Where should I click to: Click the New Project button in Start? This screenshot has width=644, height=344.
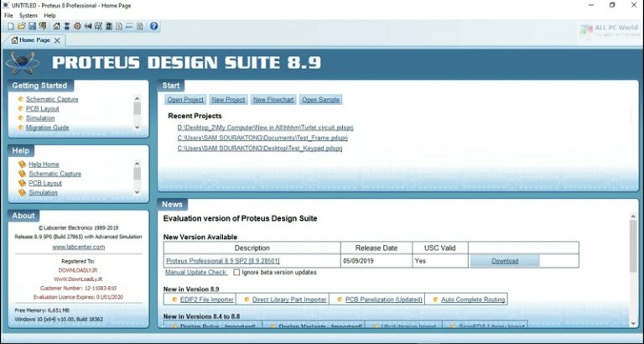click(228, 100)
